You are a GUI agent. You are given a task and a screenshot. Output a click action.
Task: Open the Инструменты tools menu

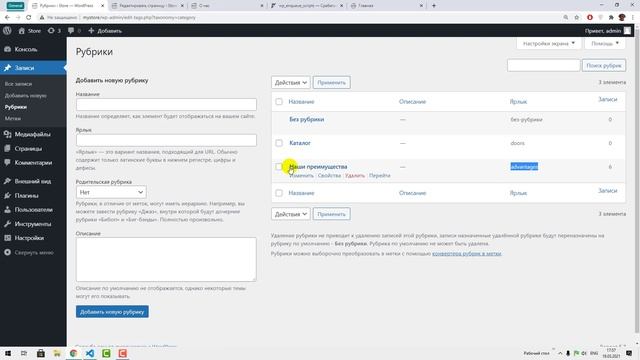[33, 224]
